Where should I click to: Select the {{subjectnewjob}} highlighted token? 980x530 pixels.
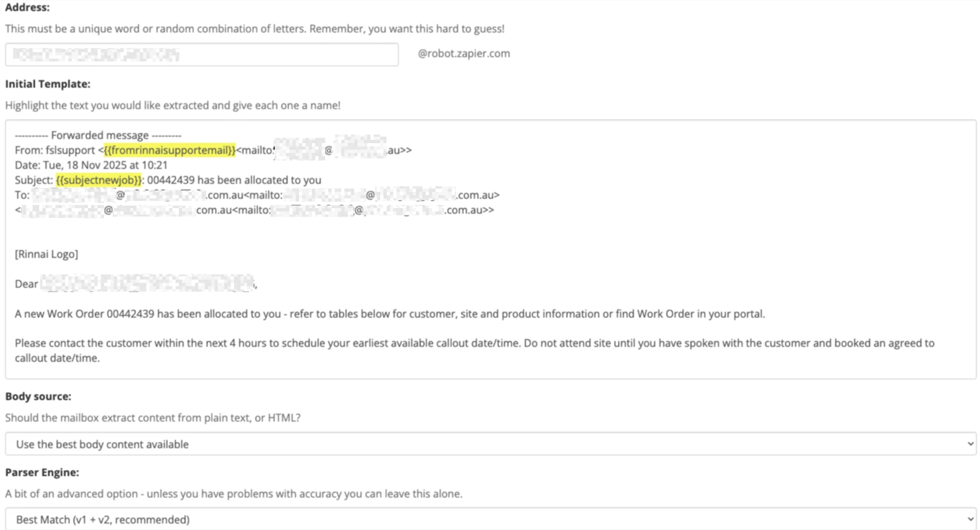[99, 180]
